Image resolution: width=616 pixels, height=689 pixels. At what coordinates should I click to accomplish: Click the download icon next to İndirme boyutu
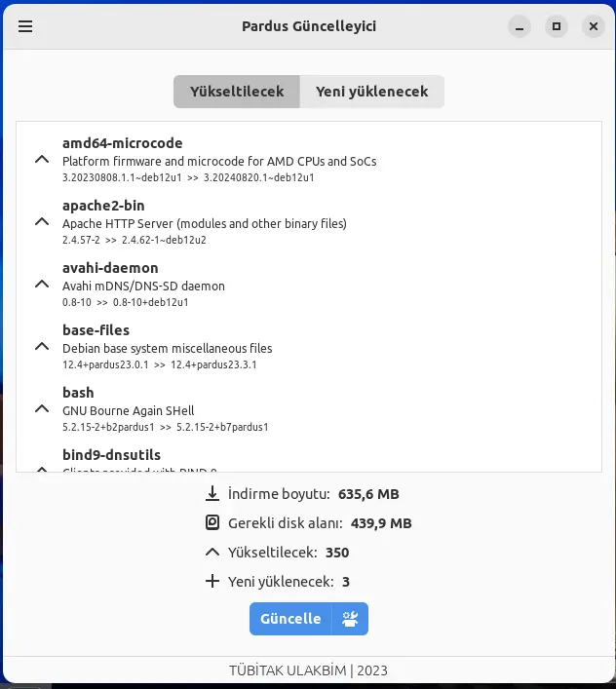[212, 493]
